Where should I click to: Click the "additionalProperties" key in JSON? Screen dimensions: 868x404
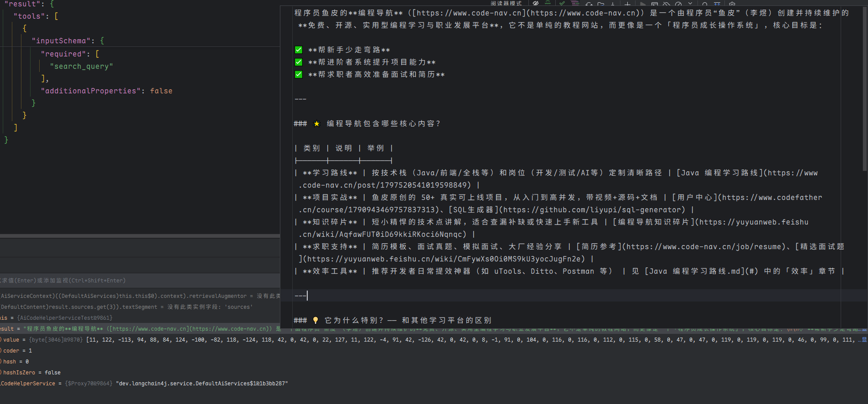tap(91, 91)
